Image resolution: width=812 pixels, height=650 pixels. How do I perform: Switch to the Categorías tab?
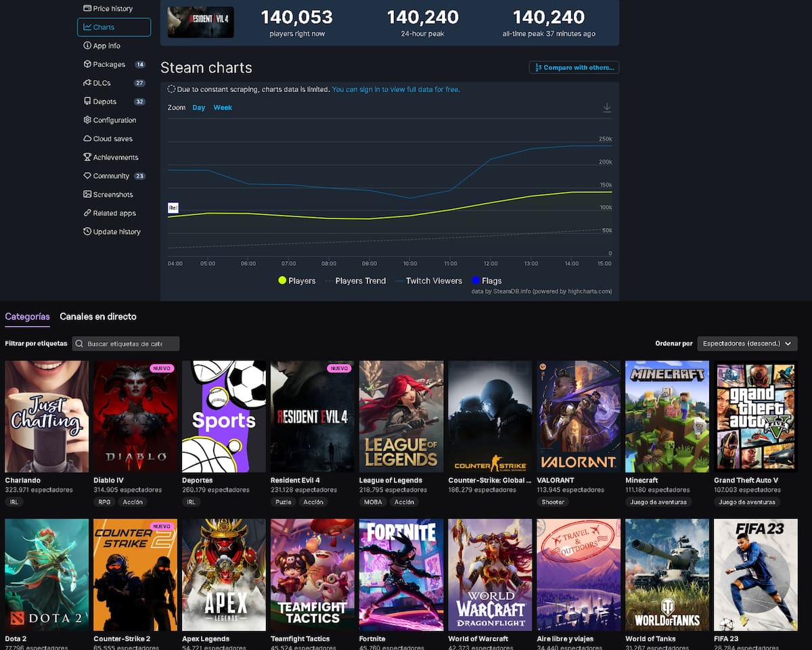(x=27, y=317)
